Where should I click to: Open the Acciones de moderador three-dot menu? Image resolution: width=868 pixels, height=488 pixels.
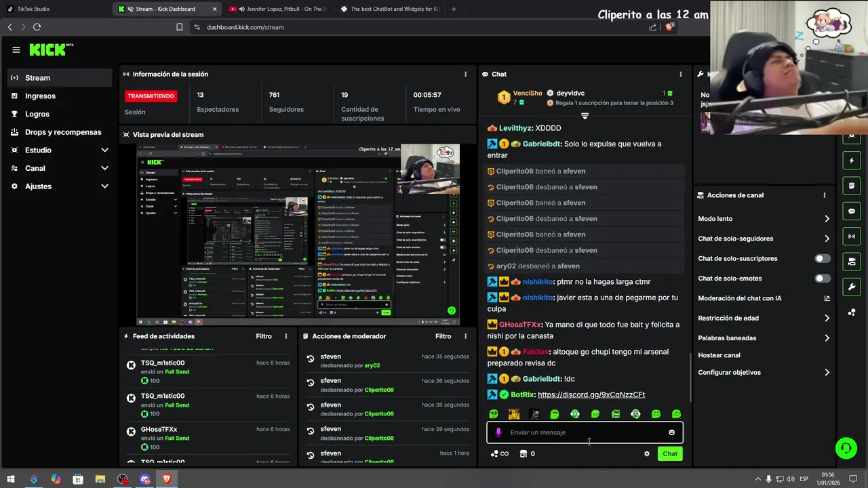point(465,336)
